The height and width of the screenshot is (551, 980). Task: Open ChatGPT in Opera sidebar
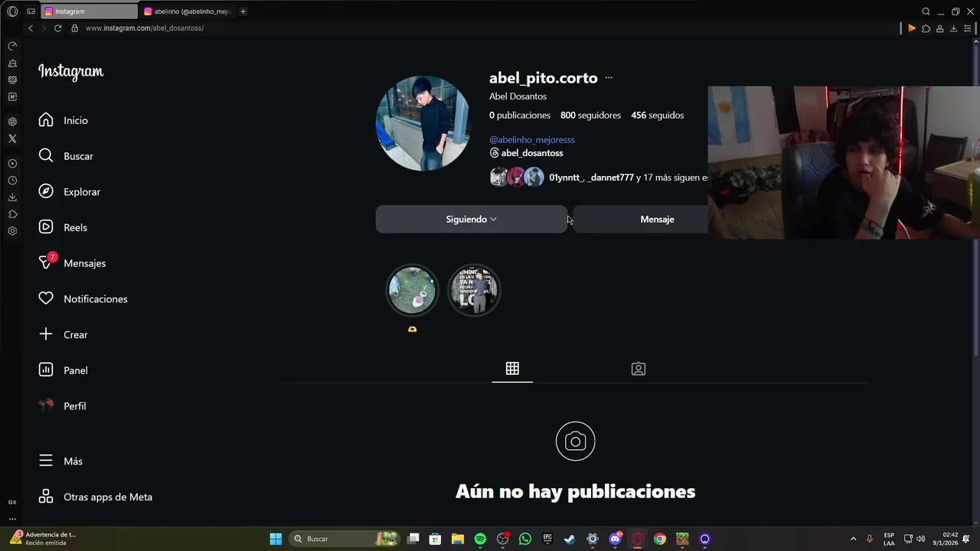[12, 122]
